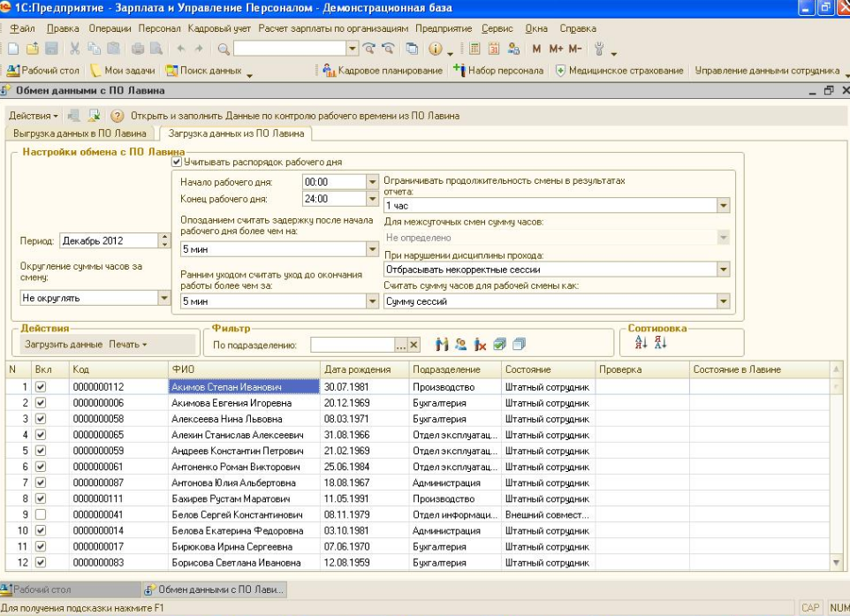This screenshot has height=616, width=850.
Task: Open the Кадровый учет menu
Action: (219, 28)
